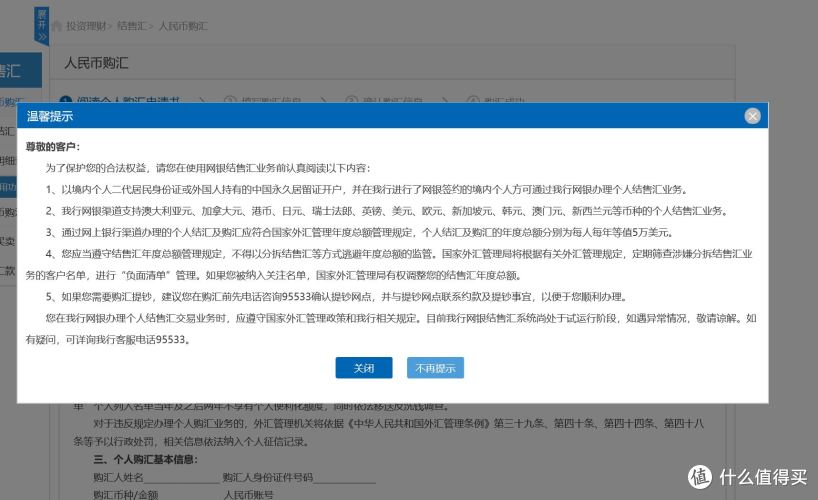Screen dimensions: 818x500
Task: Select step 2 填写购汇信息 indicator
Action: (x=265, y=100)
